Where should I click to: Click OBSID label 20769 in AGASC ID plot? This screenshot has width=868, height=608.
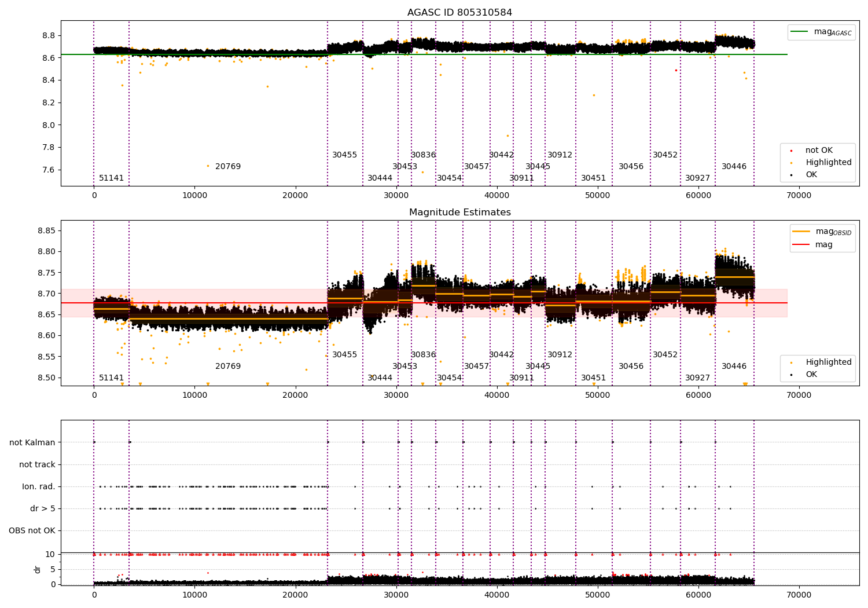(228, 167)
